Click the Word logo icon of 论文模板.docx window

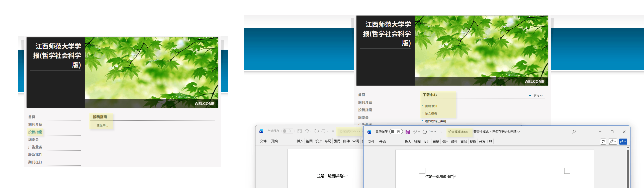pyautogui.click(x=369, y=132)
